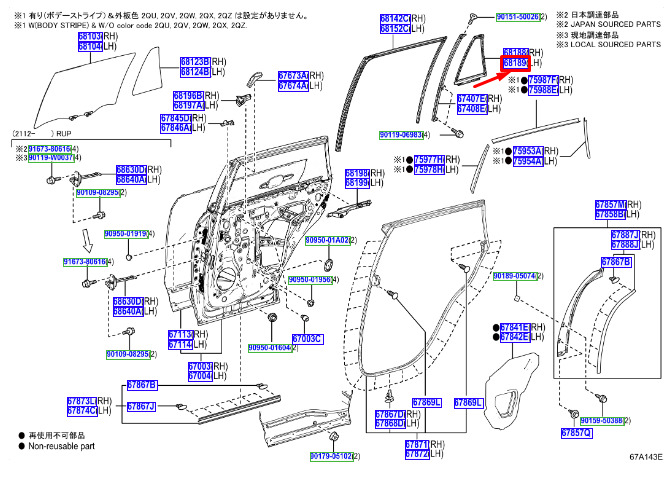Select part code 68123B (RH)
Image resolution: width=664 pixels, height=498 pixels.
point(195,62)
